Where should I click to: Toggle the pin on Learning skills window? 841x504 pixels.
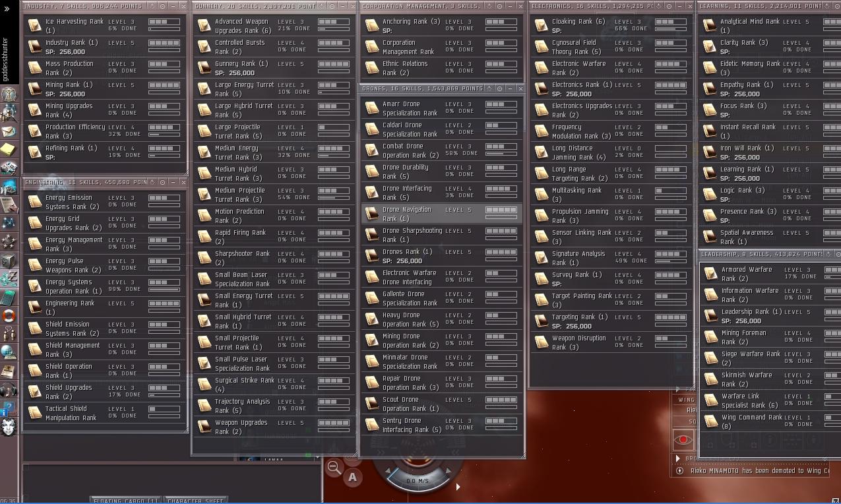click(x=827, y=6)
